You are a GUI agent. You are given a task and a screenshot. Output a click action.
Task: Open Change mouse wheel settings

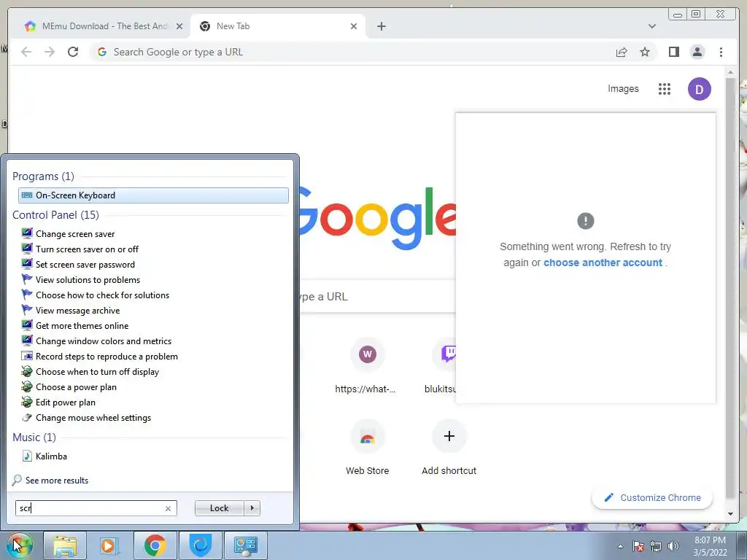[93, 418]
